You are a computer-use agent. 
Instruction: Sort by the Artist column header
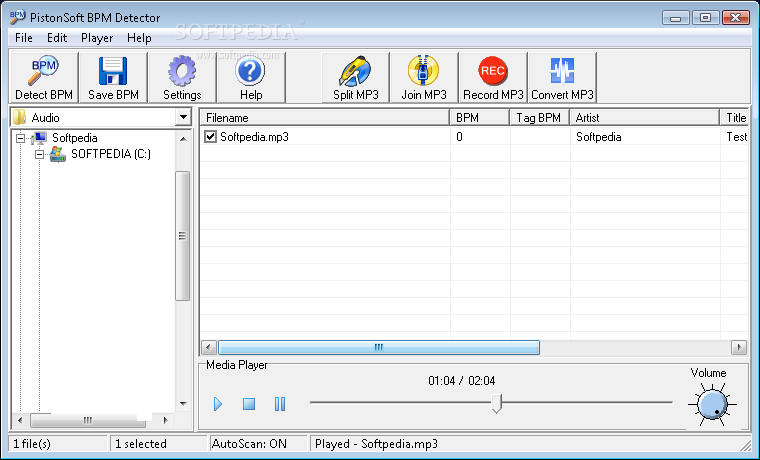(x=645, y=117)
